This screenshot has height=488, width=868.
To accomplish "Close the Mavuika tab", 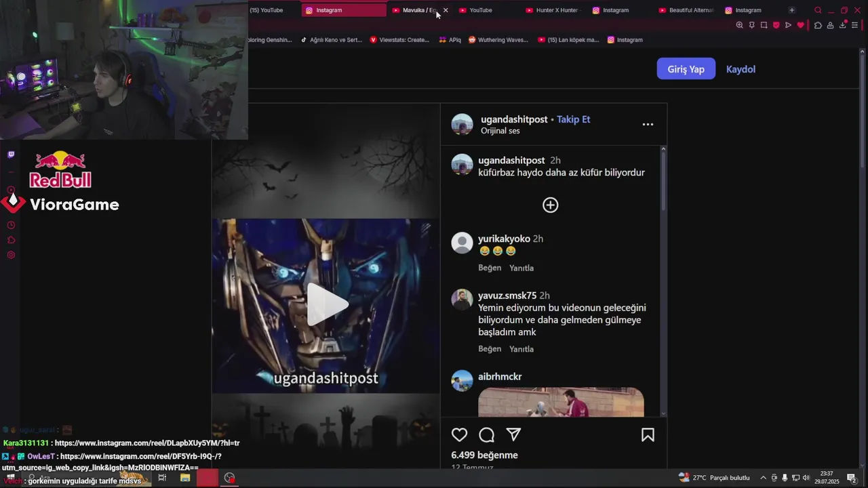I will (446, 10).
